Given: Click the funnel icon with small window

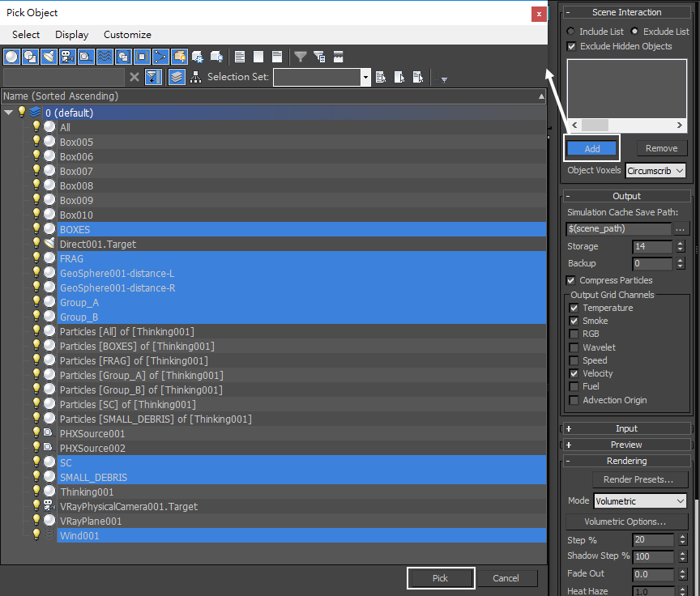Looking at the screenshot, I should (319, 57).
